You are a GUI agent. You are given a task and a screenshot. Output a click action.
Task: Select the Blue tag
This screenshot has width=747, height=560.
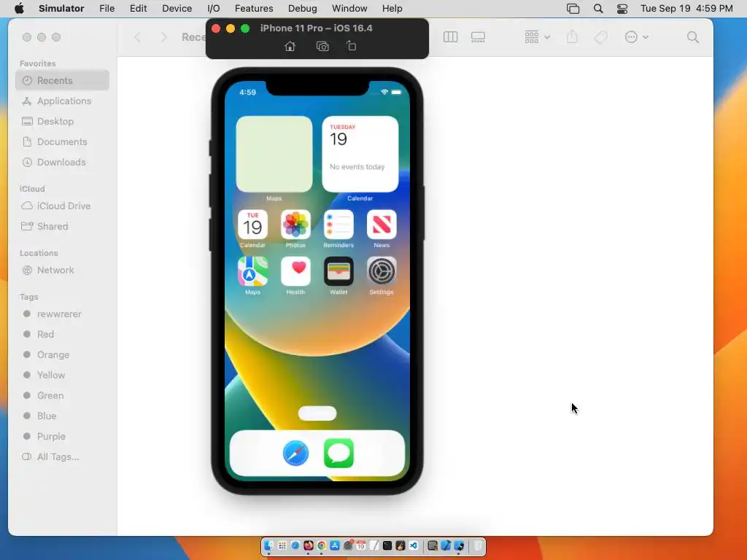click(63, 416)
